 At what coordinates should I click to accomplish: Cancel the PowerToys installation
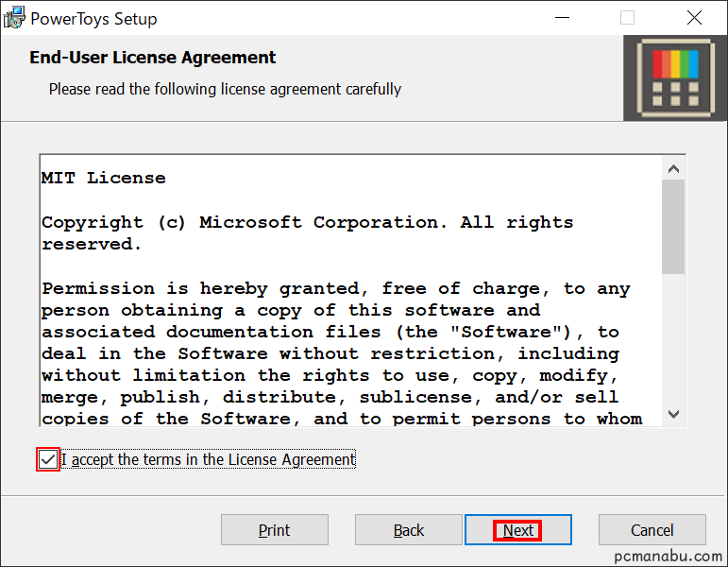tap(652, 530)
